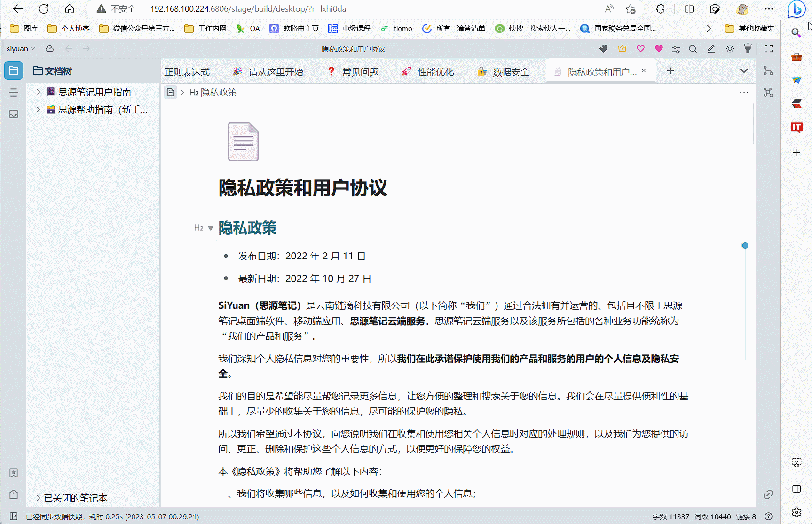Expand the 思源笔记用户指南 notebook
The width and height of the screenshot is (812, 524).
tap(39, 92)
